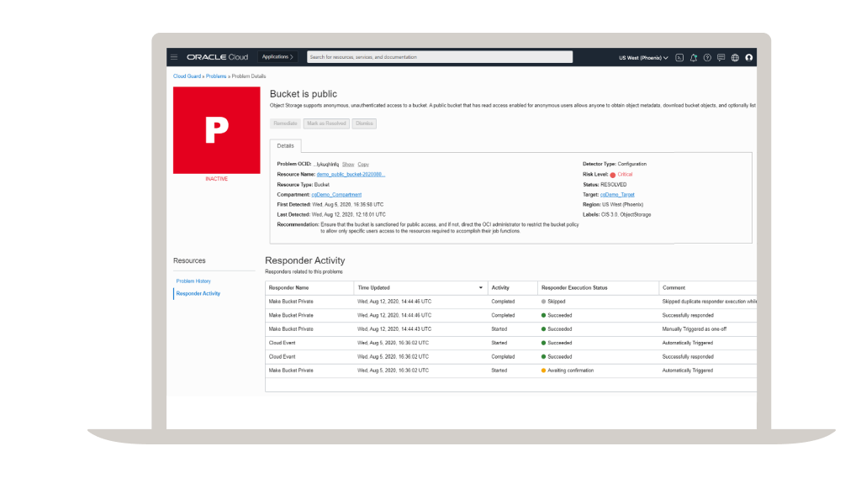861x504 pixels.
Task: Select the Responder Activity sidebar item
Action: (198, 293)
